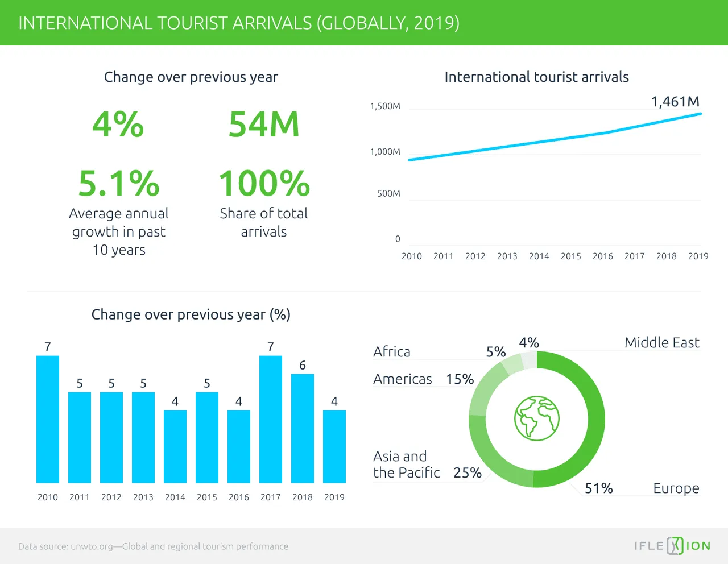This screenshot has height=564, width=728.
Task: Click the 'Share of total arrivals' caption
Action: tap(264, 222)
